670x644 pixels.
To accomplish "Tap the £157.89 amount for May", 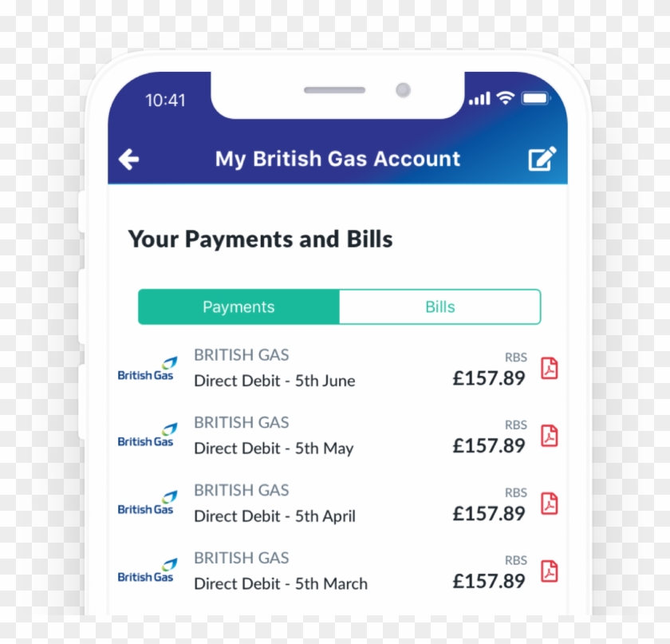I will tap(489, 446).
